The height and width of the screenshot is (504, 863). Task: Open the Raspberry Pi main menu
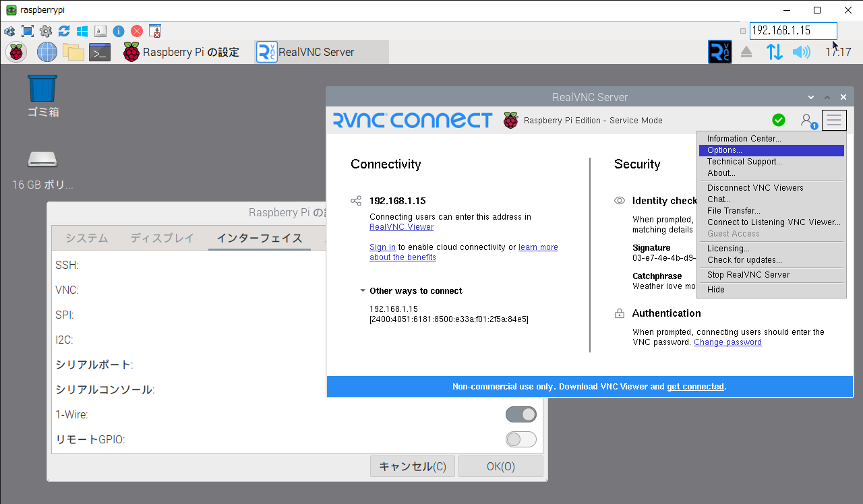point(16,52)
